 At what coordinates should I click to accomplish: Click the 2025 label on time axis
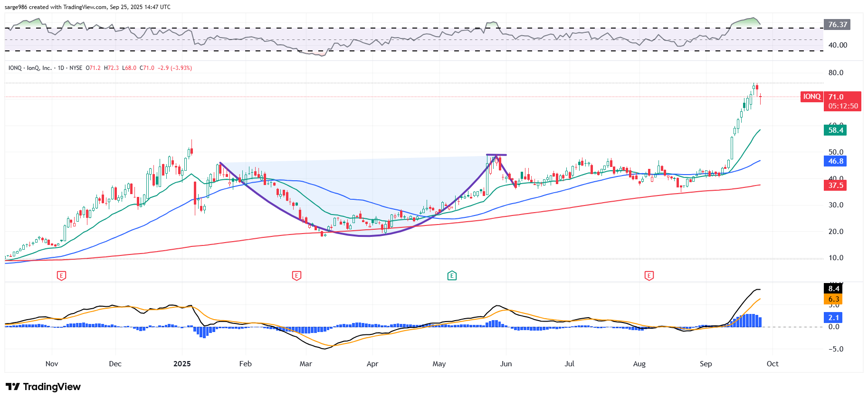tap(182, 364)
